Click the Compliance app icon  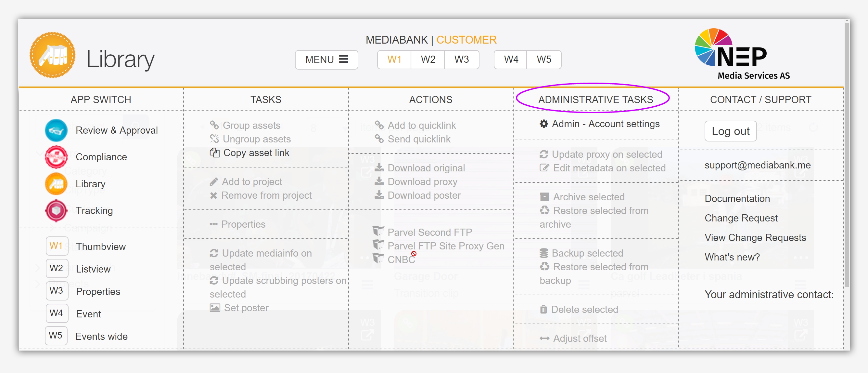pyautogui.click(x=56, y=157)
